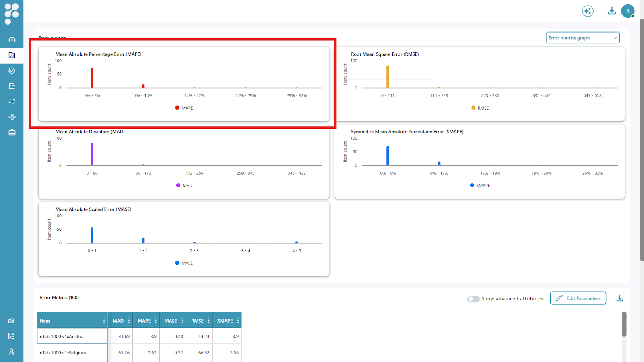Open RMSE column options menu

(x=209, y=321)
